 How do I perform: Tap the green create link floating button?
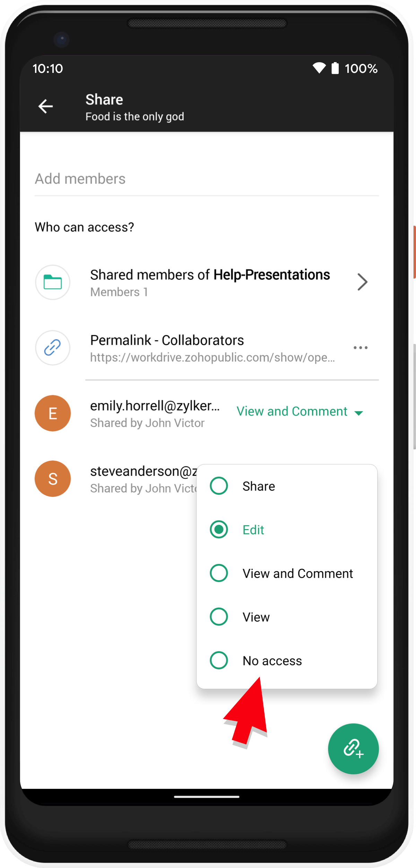pyautogui.click(x=353, y=749)
